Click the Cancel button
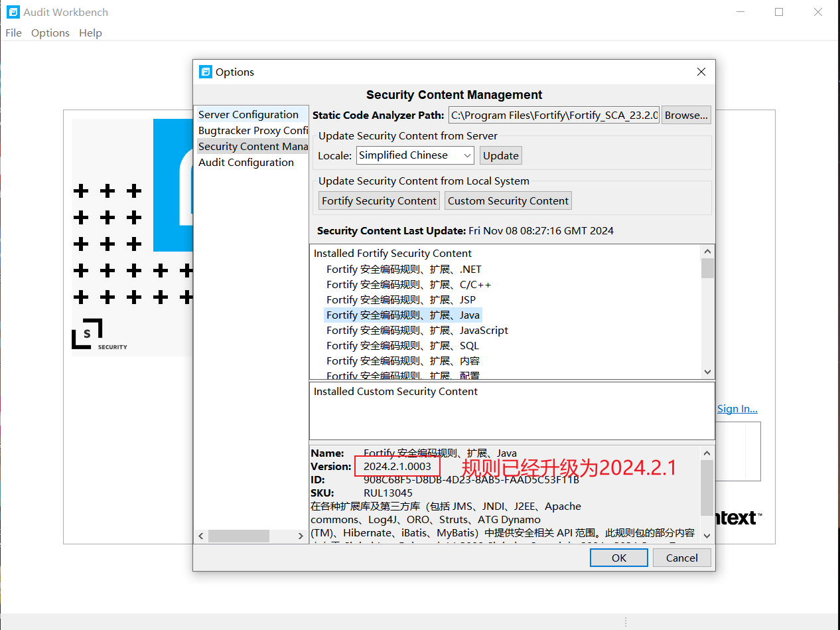 pyautogui.click(x=682, y=558)
